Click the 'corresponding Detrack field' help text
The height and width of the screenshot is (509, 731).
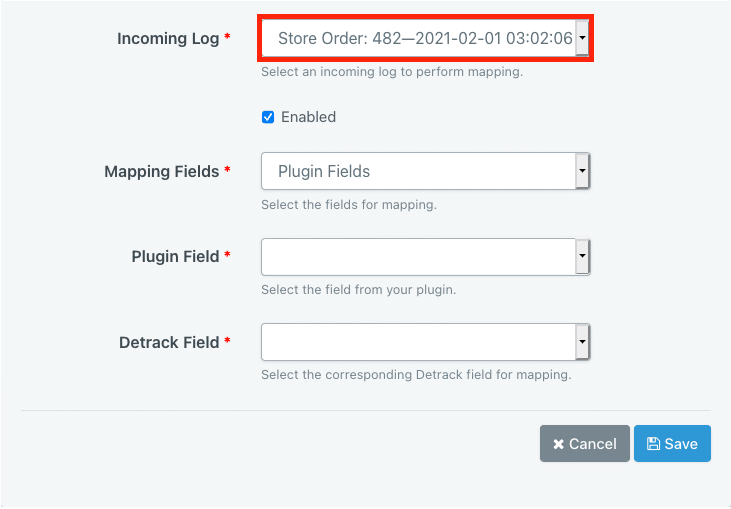click(415, 375)
